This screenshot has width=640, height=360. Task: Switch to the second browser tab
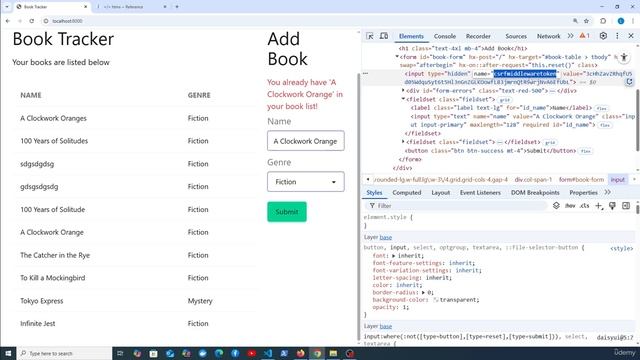(x=131, y=7)
